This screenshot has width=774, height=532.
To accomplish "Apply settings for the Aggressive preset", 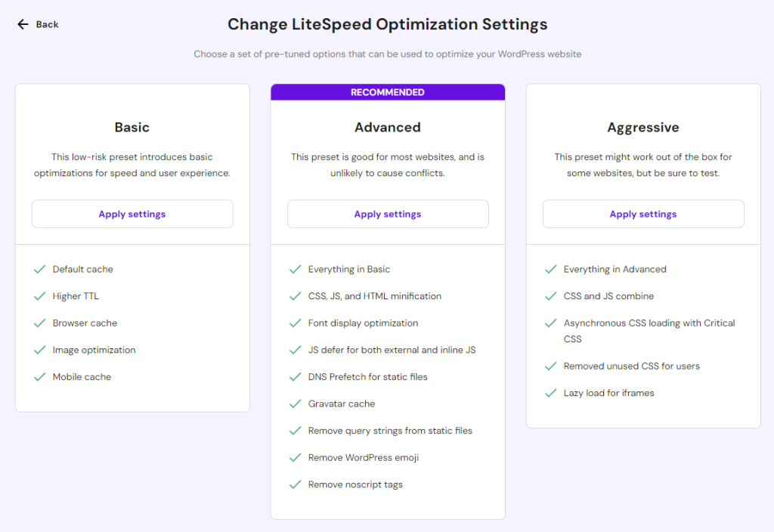I will pos(642,214).
